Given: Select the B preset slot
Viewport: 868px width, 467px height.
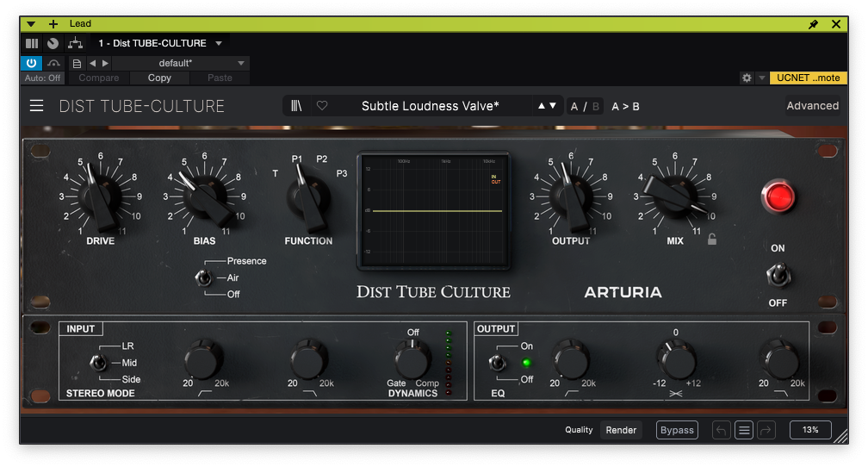Looking at the screenshot, I should click(x=596, y=106).
